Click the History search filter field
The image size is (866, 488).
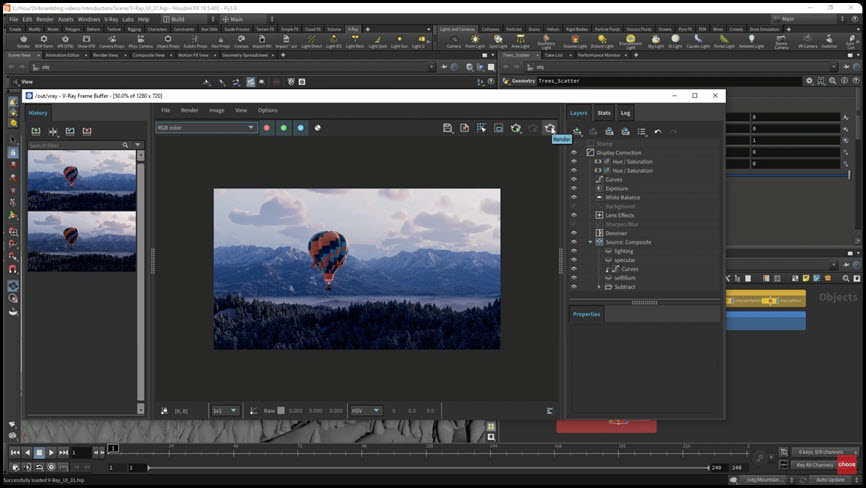75,145
